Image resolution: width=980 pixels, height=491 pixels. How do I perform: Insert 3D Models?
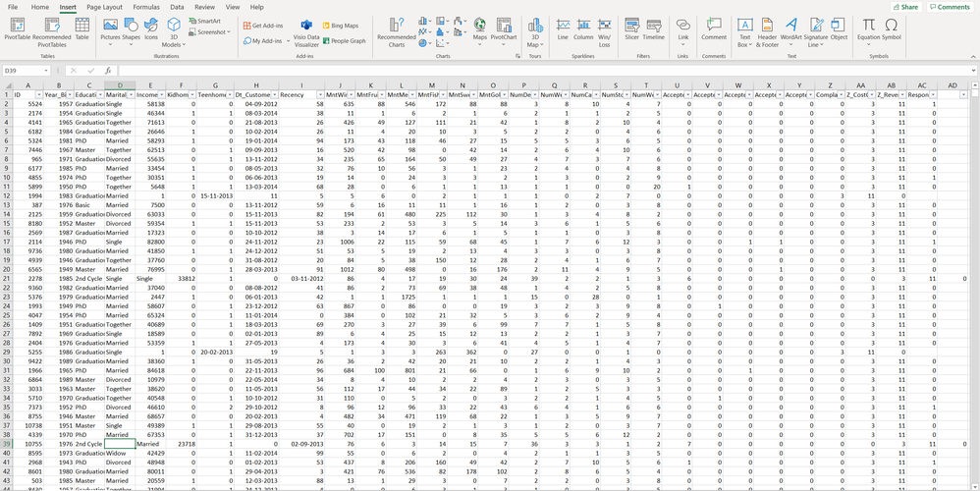(x=173, y=32)
